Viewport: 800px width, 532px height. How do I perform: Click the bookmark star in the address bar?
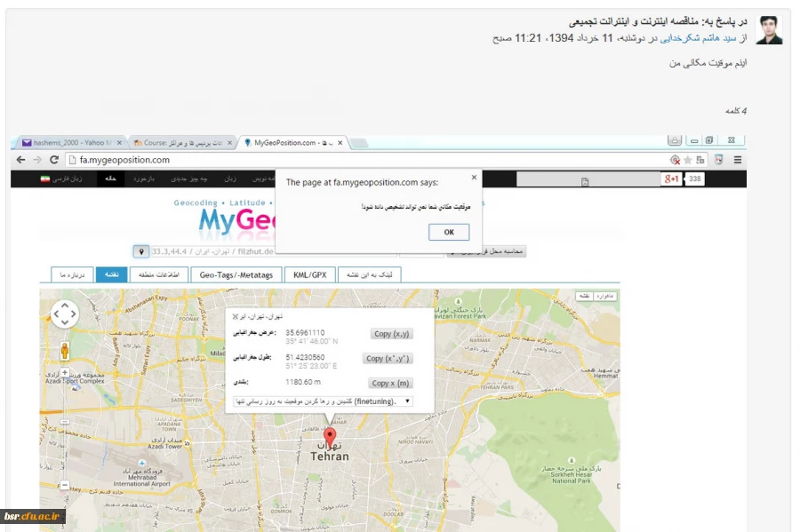[688, 160]
